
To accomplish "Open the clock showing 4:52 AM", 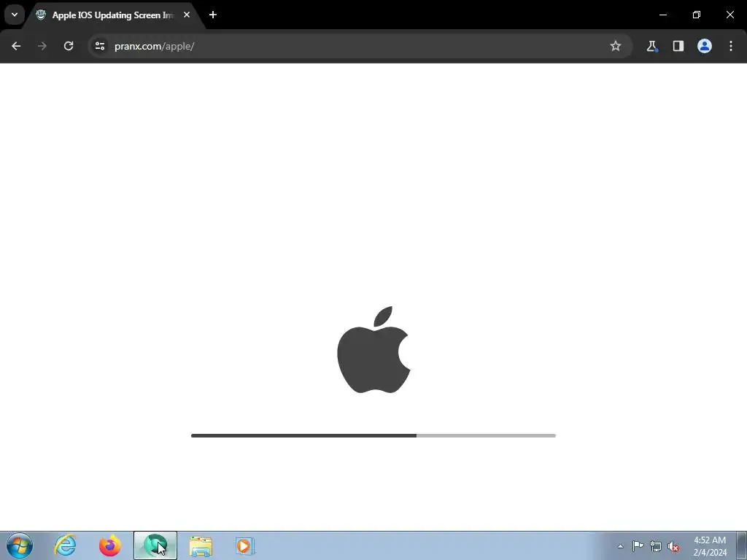I will coord(710,546).
